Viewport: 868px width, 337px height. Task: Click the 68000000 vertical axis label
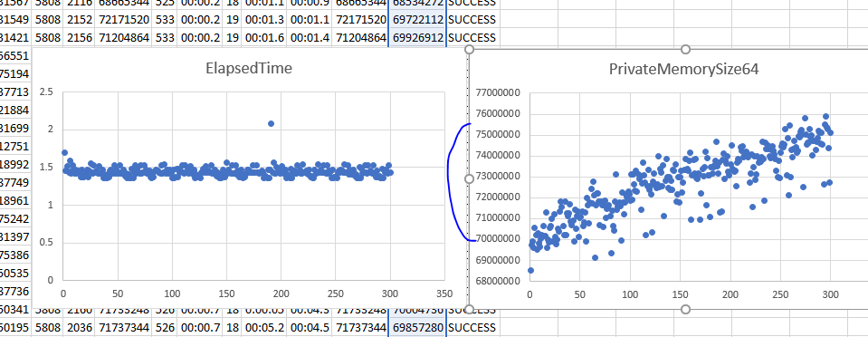(x=498, y=281)
